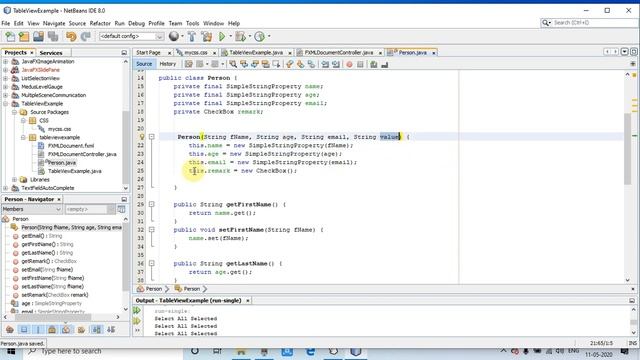Click the Last Edit editor toolbar icon
The image size is (640, 360).
pyautogui.click(x=189, y=64)
